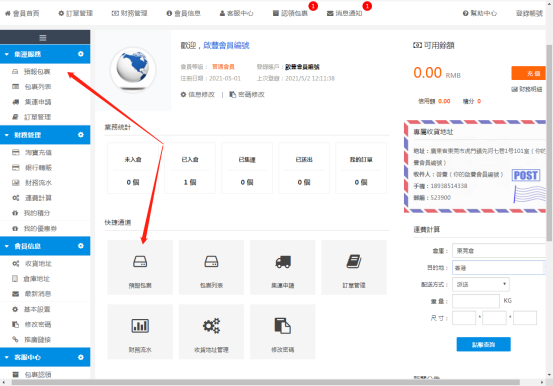The image size is (553, 386).
Task: Open the 財務明細 link
Action: (x=527, y=89)
